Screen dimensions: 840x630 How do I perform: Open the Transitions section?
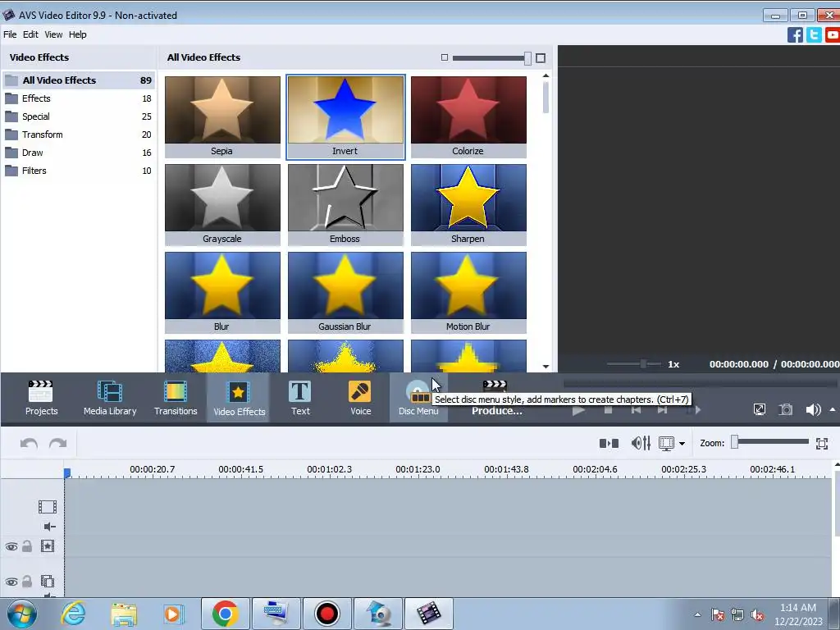point(176,398)
